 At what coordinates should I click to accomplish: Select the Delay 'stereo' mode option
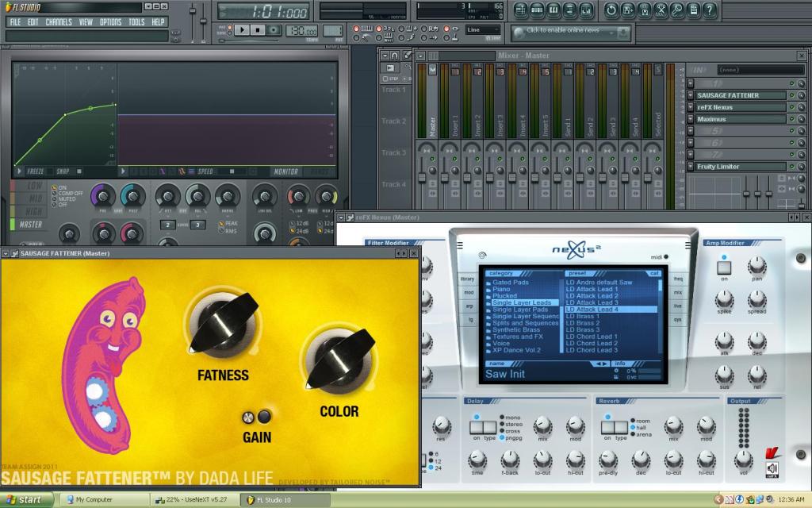pos(502,425)
